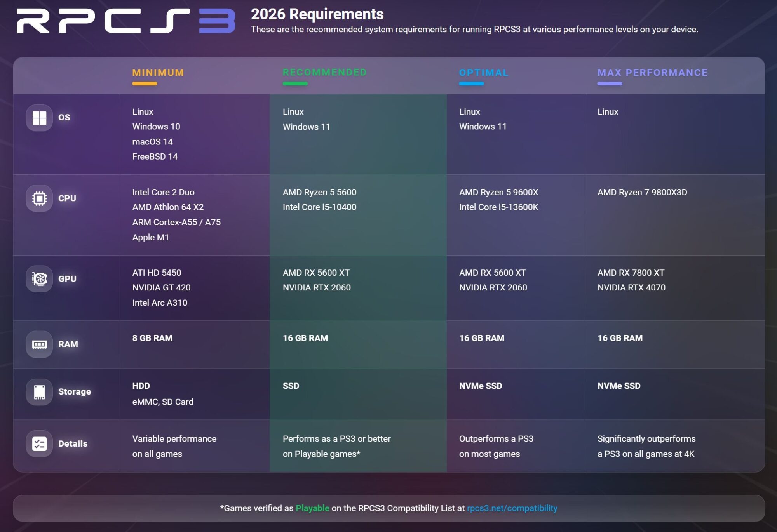Viewport: 777px width, 532px height.
Task: Click the CPU chip icon
Action: 39,198
